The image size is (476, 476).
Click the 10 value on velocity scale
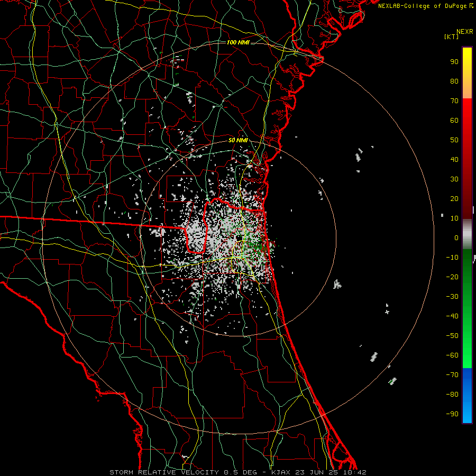454,218
